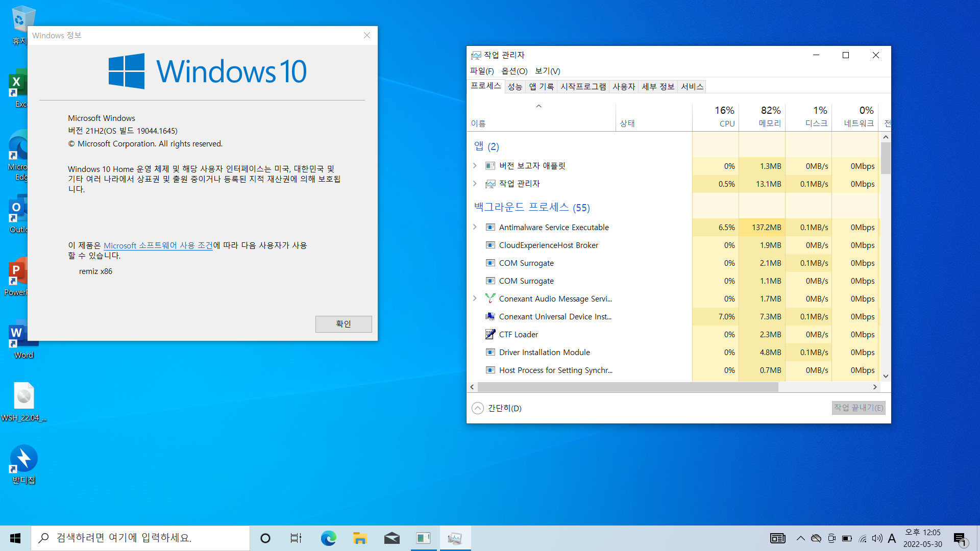980x551 pixels.
Task: Click the horizontal scrollbar right arrow
Action: 875,387
